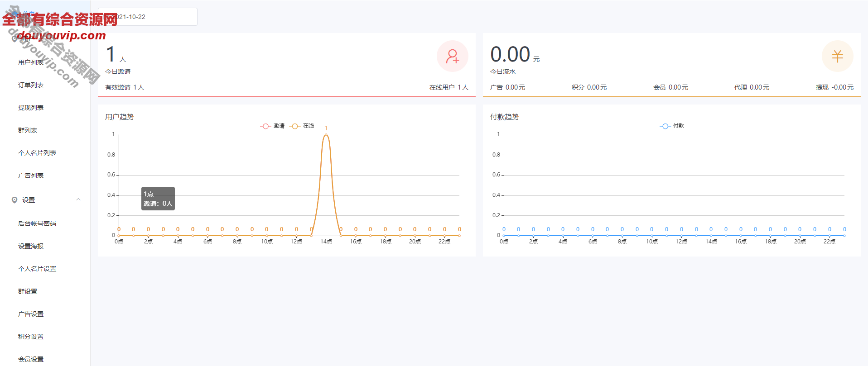868x366 pixels.
Task: Open 广告列表 in the sidebar
Action: pos(31,176)
